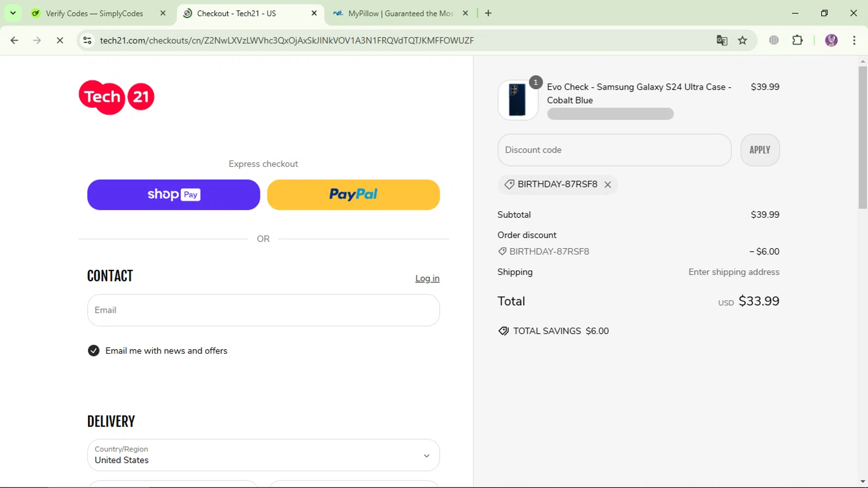The height and width of the screenshot is (488, 868).
Task: Click the Express checkout label
Action: pos(263,164)
